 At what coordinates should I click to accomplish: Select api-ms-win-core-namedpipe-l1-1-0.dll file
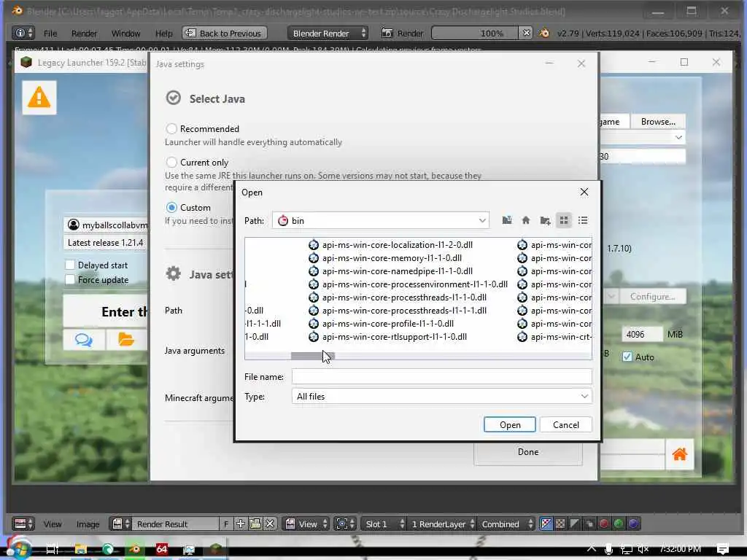click(391, 271)
